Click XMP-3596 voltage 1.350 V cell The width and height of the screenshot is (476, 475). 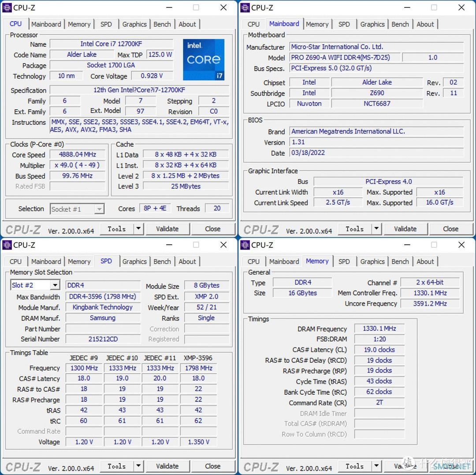pyautogui.click(x=198, y=442)
